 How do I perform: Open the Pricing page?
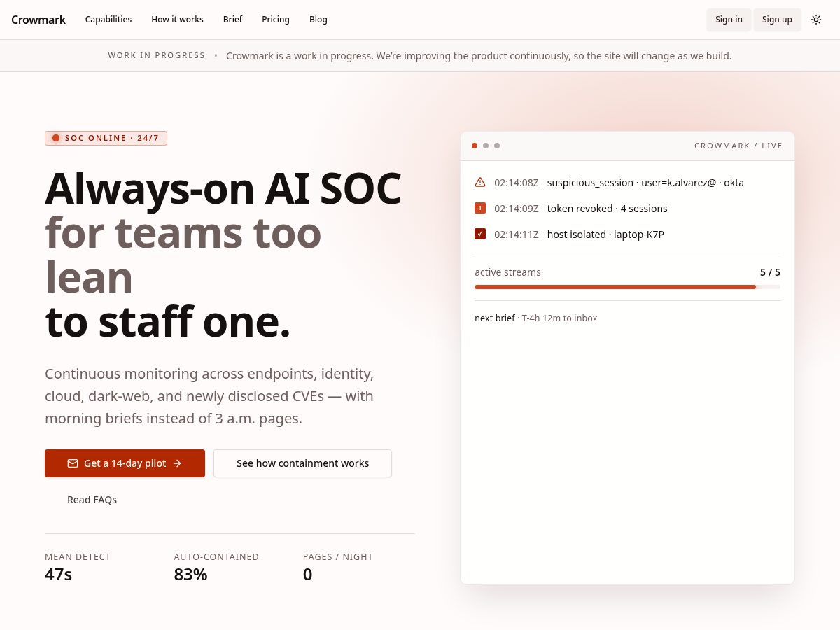point(276,20)
